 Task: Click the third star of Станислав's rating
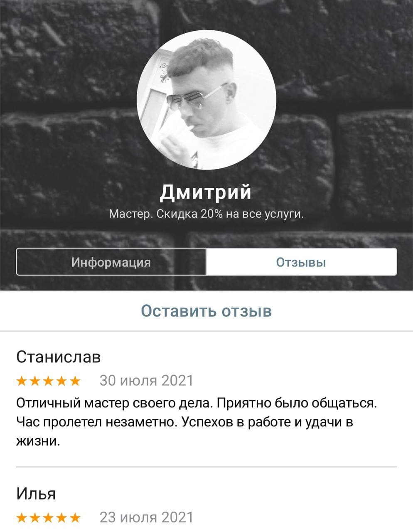click(48, 381)
